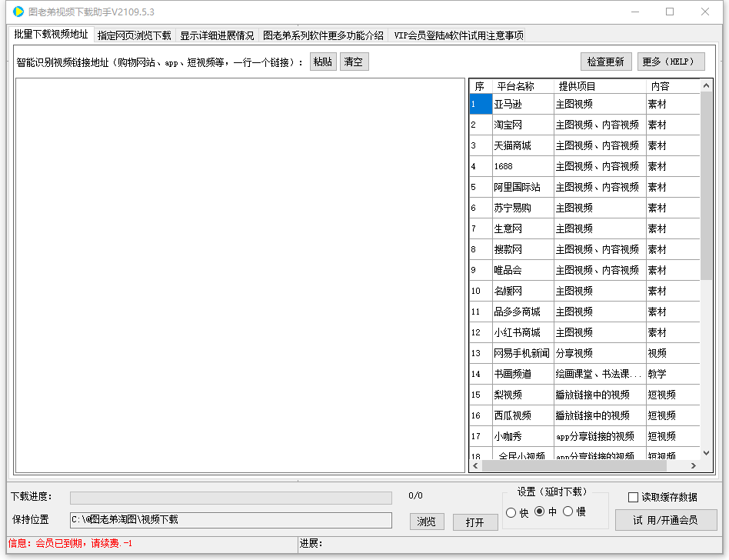Viewport: 729px width, 560px height.
Task: Open the 图老弟系列软件更多功能介绍 tab
Action: coord(323,35)
